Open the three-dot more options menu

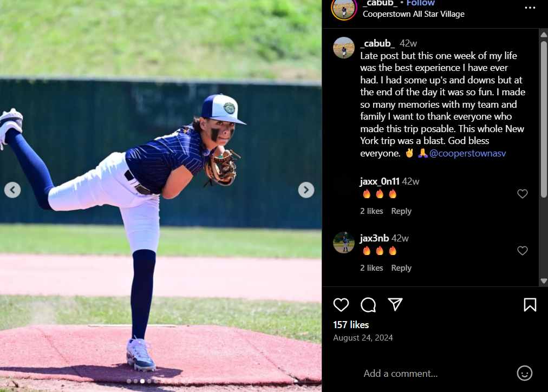tap(530, 8)
